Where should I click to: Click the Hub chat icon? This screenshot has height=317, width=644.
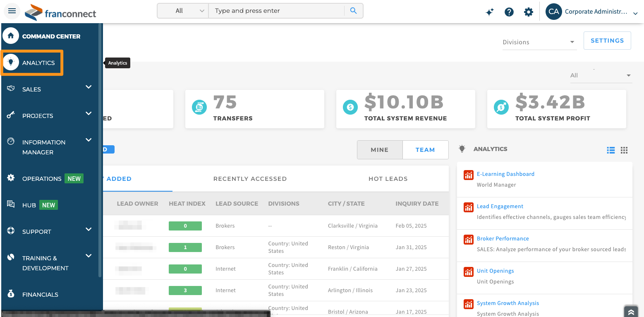click(11, 204)
